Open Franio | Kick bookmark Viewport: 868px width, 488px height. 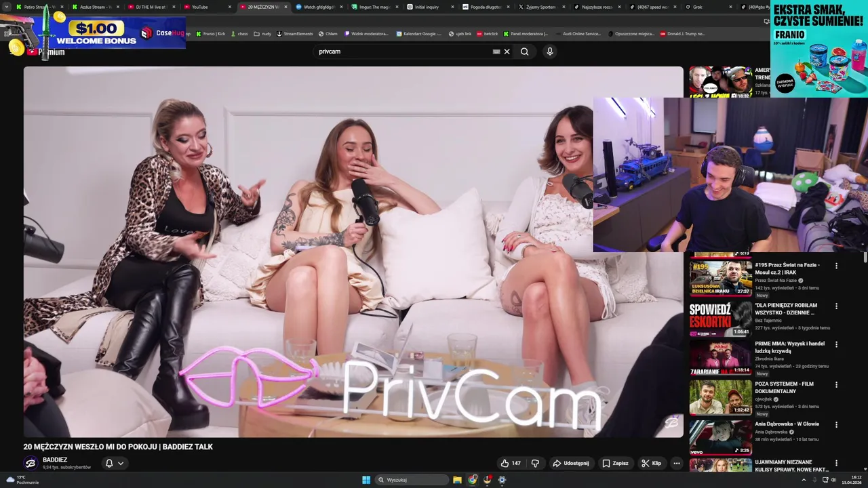(210, 34)
